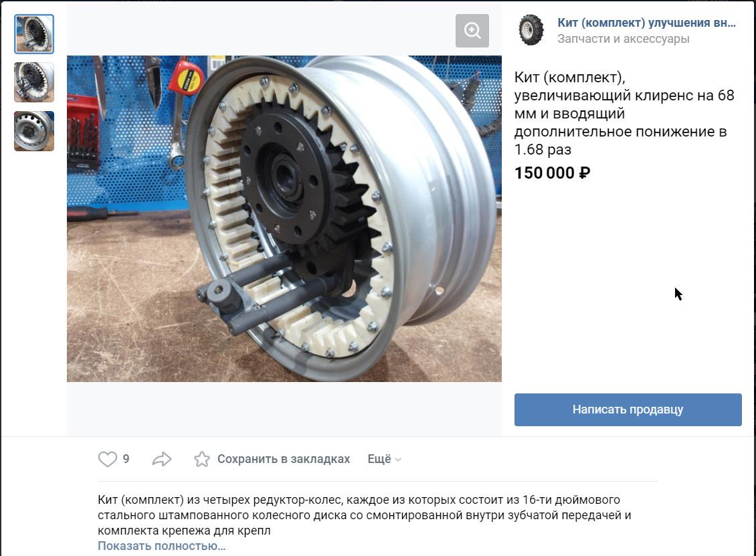Click the magnifier zoom icon on photo
Screen dimensions: 756x556
[x=472, y=31]
